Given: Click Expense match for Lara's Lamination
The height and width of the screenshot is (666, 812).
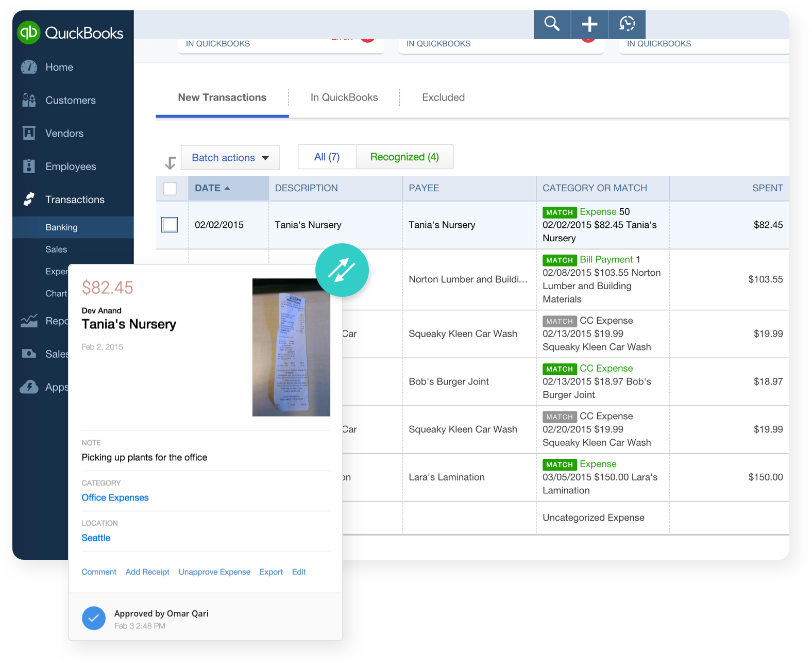Looking at the screenshot, I should pyautogui.click(x=598, y=464).
